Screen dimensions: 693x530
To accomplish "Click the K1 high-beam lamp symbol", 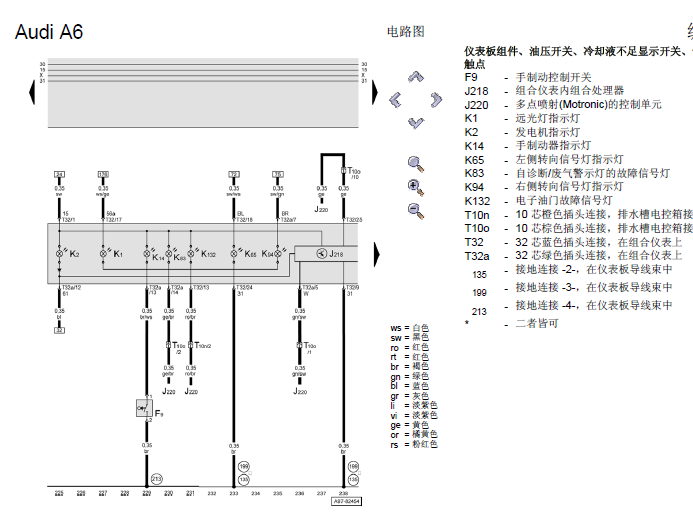I will pos(103,253).
